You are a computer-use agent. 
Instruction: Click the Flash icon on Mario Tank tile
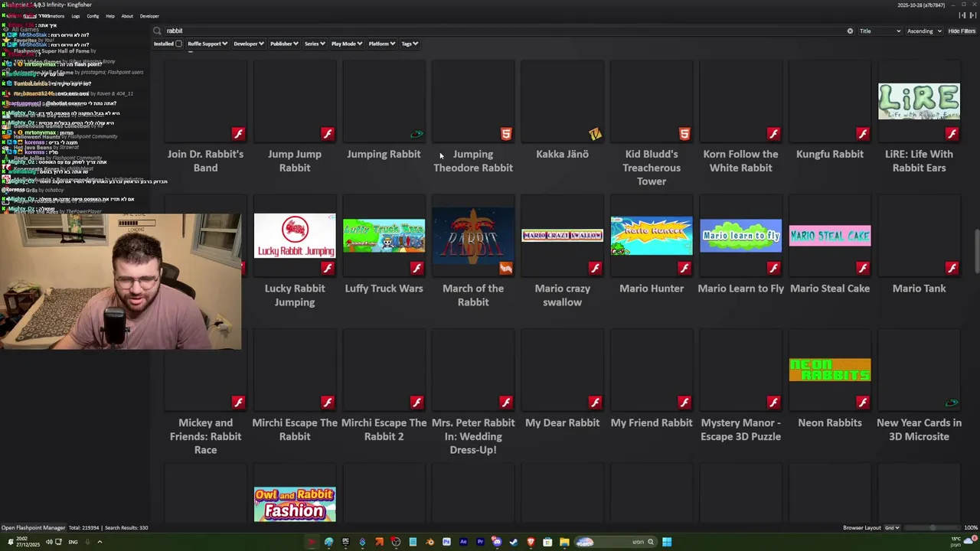tap(952, 268)
